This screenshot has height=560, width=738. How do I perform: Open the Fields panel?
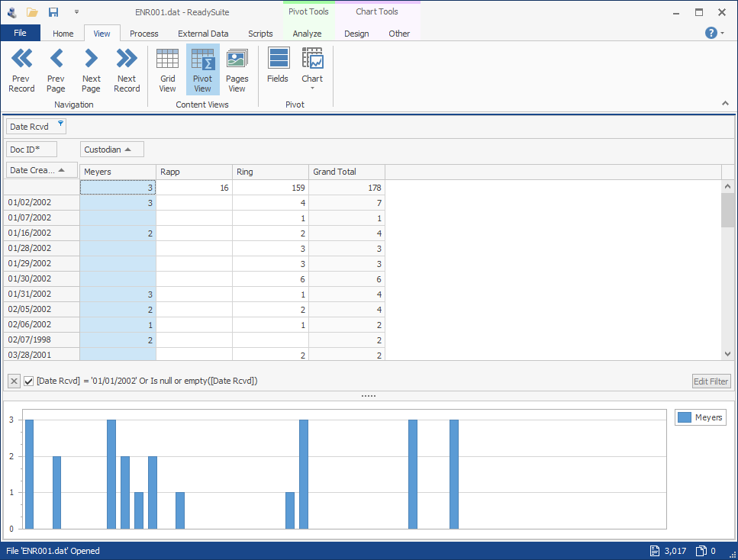click(x=278, y=69)
